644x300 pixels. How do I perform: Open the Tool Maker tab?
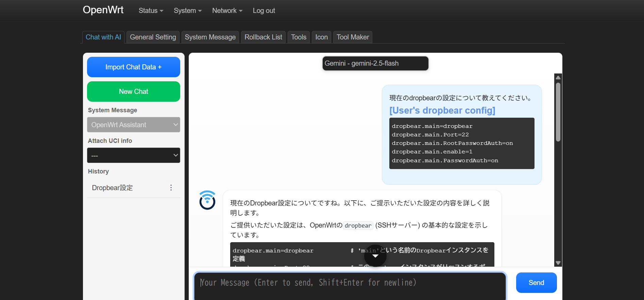[353, 37]
